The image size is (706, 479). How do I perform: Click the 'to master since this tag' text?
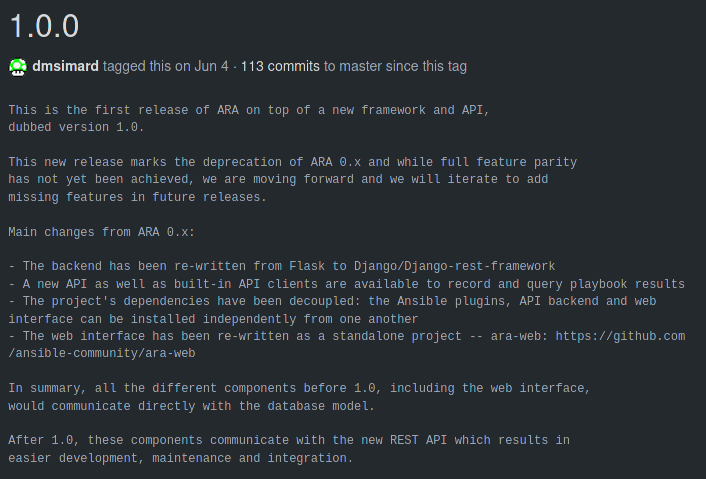coord(395,67)
